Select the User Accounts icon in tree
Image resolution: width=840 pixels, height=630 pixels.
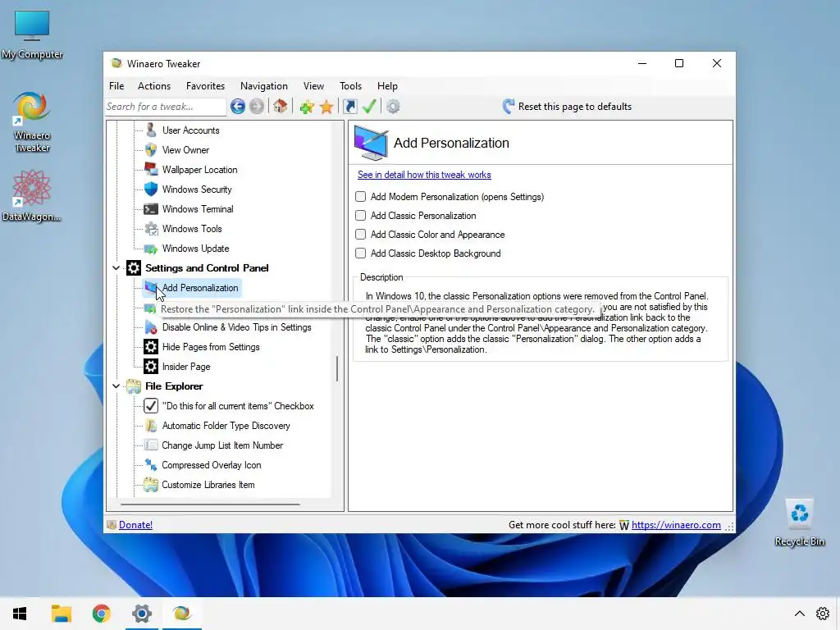pyautogui.click(x=151, y=130)
